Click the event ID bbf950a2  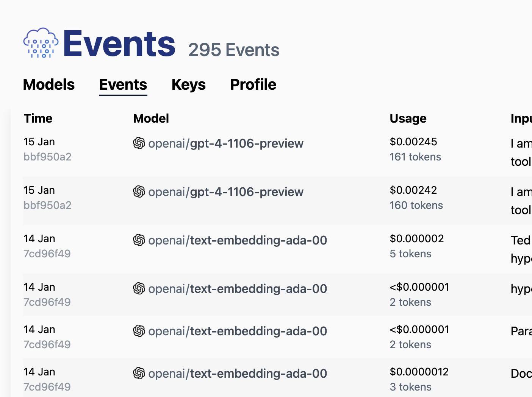point(47,156)
